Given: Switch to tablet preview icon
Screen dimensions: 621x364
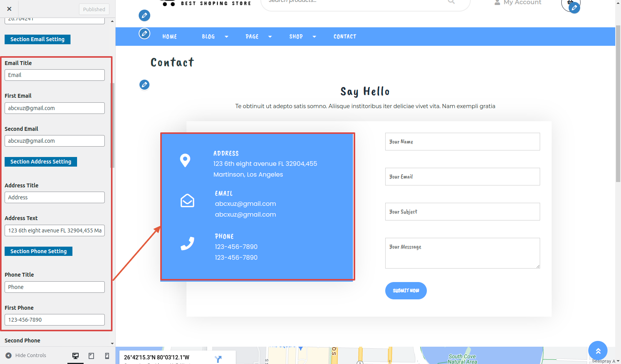Looking at the screenshot, I should pos(91,356).
